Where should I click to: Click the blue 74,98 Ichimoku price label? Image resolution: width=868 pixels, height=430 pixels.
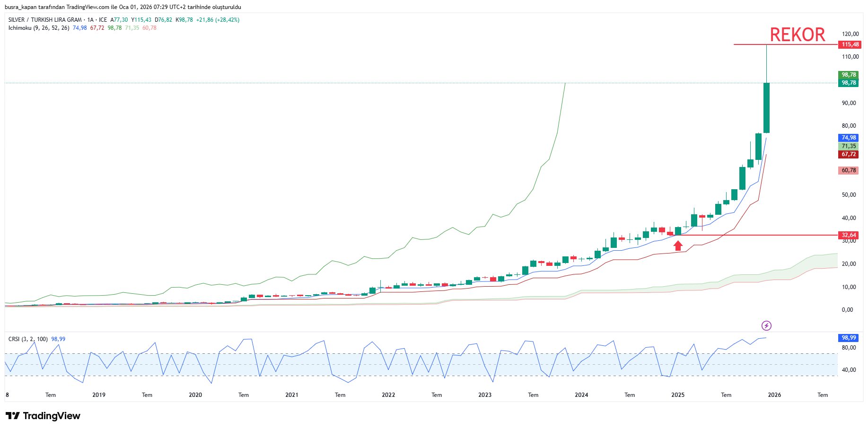[x=849, y=138]
